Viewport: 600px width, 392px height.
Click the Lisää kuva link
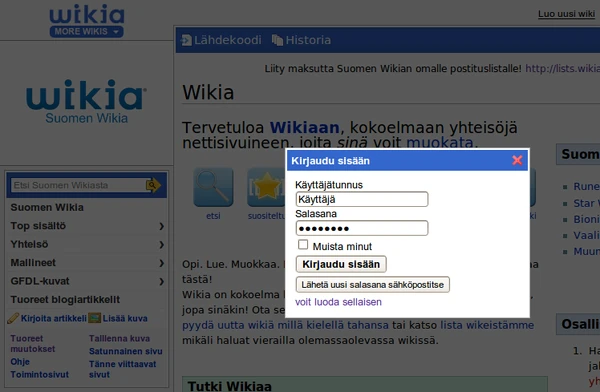coord(125,318)
